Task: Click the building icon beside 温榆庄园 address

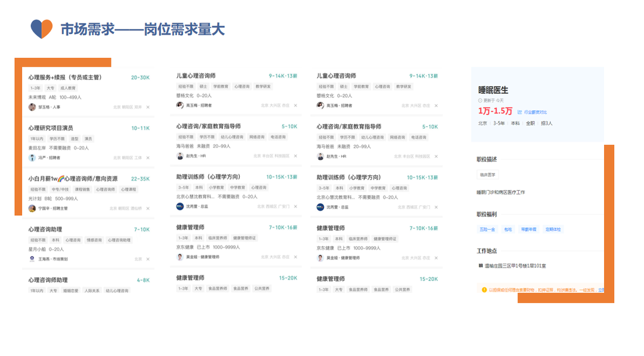Action: tap(481, 265)
